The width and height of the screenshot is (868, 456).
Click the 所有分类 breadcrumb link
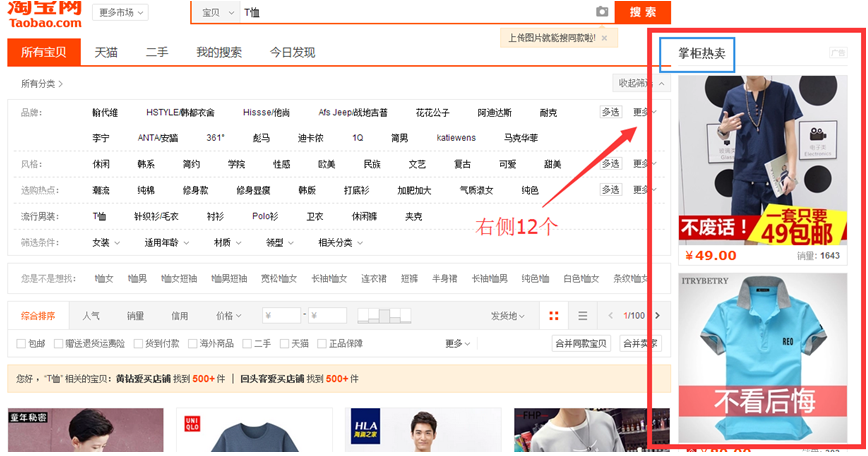tap(42, 84)
